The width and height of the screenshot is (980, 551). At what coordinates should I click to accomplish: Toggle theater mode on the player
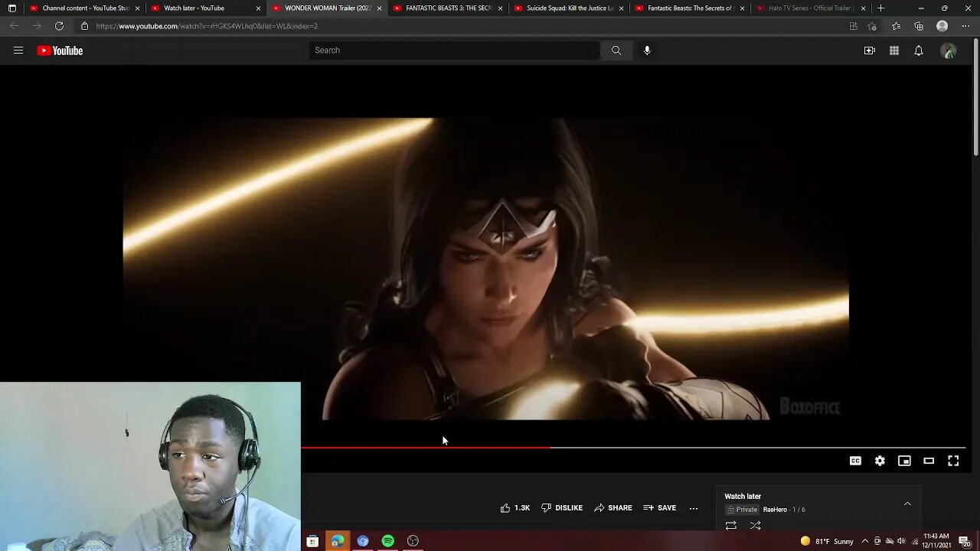(929, 461)
